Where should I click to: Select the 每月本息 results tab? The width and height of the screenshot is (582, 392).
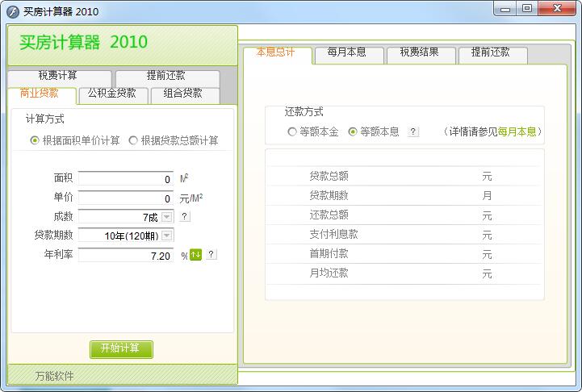click(x=350, y=55)
